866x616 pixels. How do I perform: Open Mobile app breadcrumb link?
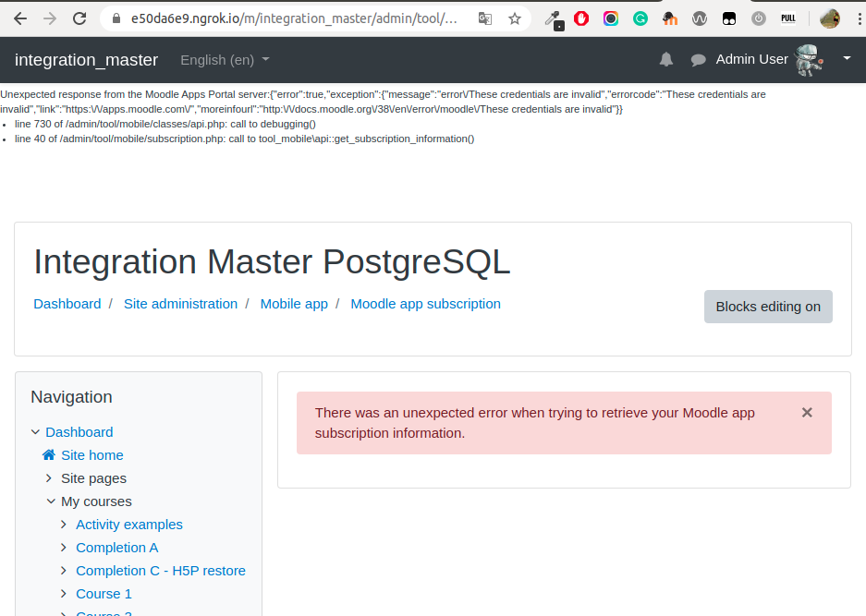pyautogui.click(x=294, y=304)
